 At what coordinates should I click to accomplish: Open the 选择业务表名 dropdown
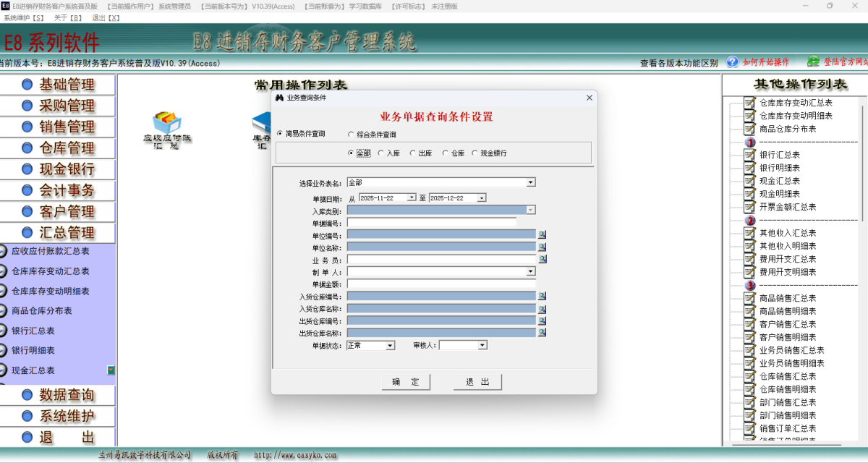530,182
